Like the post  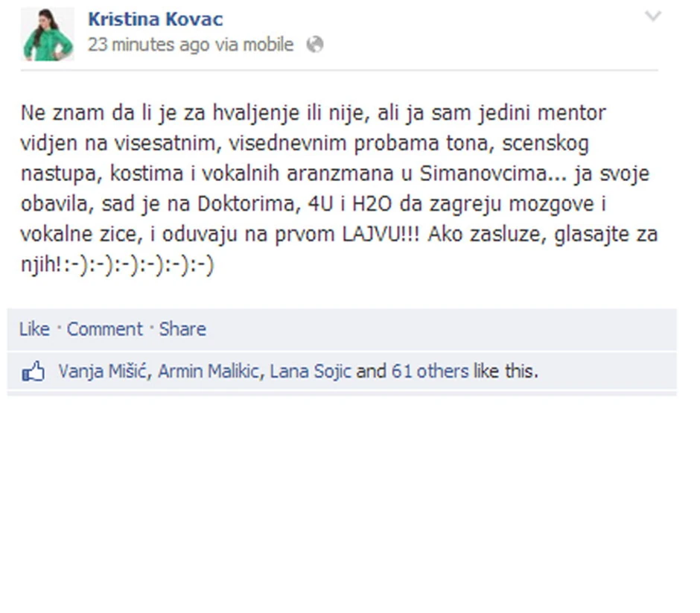tap(34, 329)
